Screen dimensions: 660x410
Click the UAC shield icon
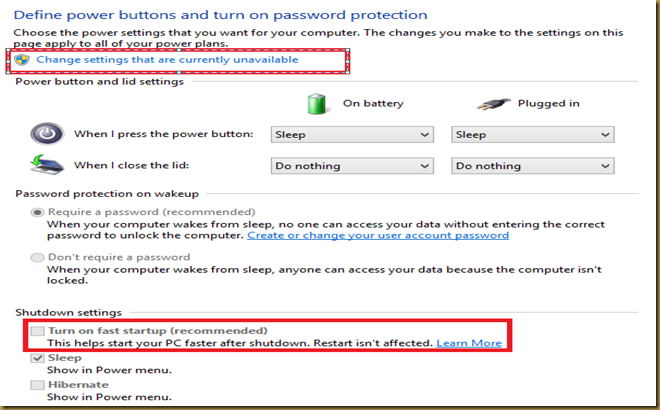tap(24, 61)
